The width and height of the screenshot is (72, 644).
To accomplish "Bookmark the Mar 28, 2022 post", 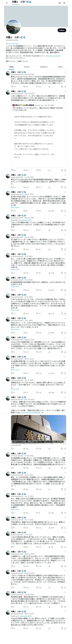I will click(x=62, y=87).
